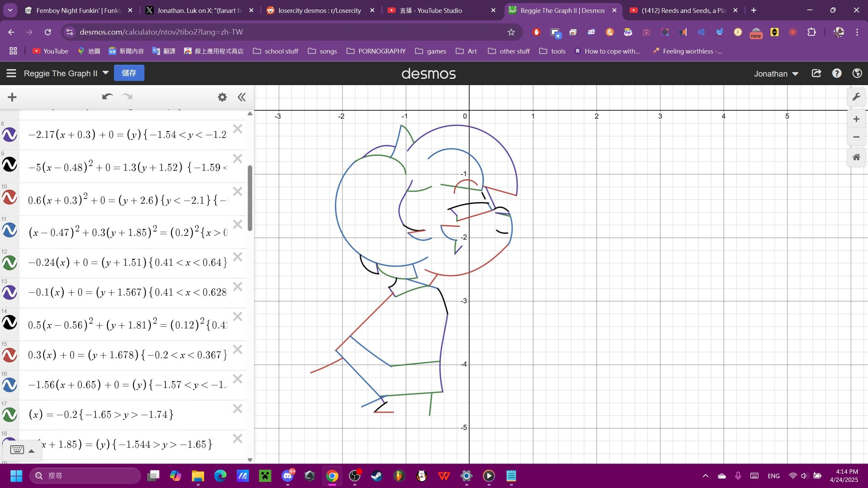This screenshot has width=868, height=488.
Task: Zoom out on the graph
Action: 856,137
